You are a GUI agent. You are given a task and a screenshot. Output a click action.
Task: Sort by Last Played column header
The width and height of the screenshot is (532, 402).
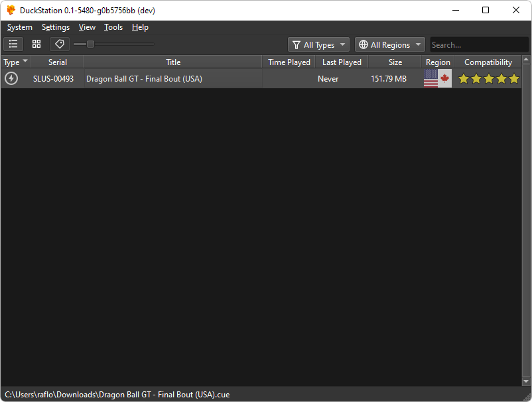tap(342, 62)
